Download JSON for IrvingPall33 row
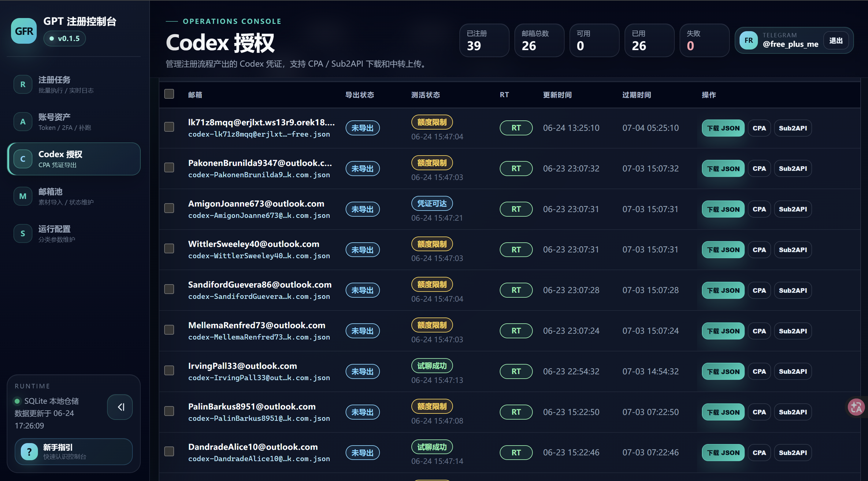868x481 pixels. pyautogui.click(x=723, y=372)
